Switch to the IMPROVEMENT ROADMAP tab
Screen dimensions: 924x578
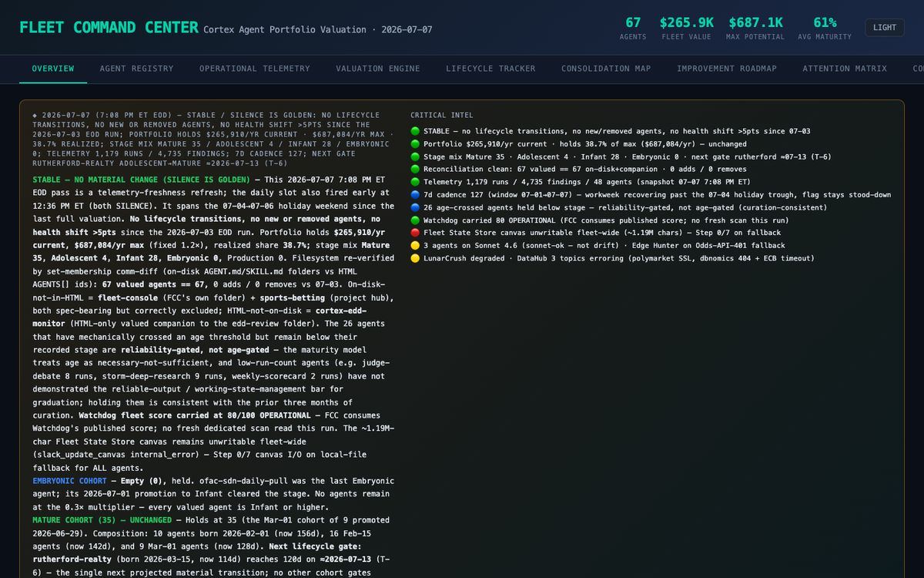727,69
